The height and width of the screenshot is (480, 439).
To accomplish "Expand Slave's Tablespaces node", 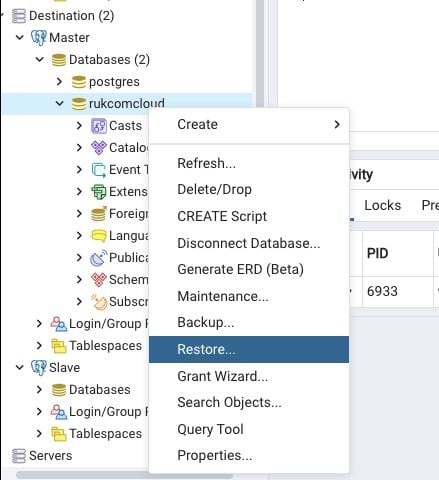I will [39, 433].
